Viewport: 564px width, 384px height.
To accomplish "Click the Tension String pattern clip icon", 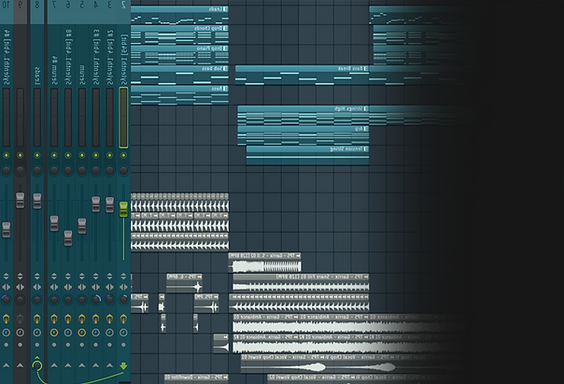I will point(365,149).
